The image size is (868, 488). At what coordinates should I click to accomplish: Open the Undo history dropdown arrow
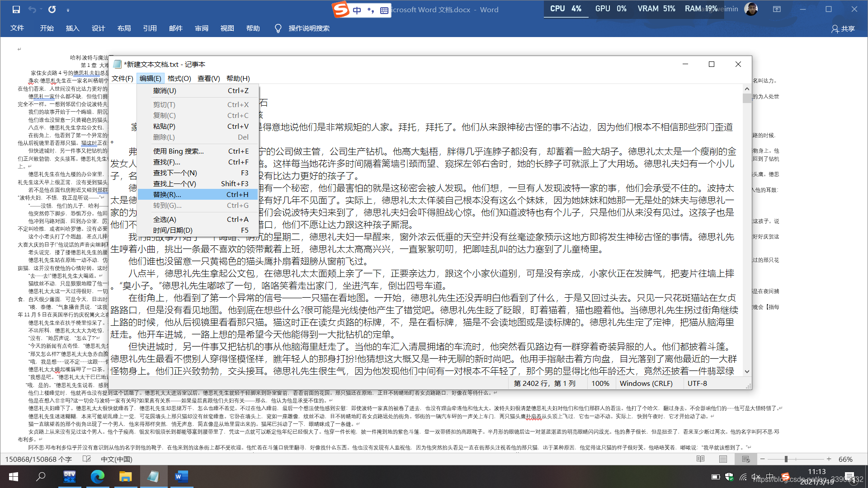tap(41, 9)
